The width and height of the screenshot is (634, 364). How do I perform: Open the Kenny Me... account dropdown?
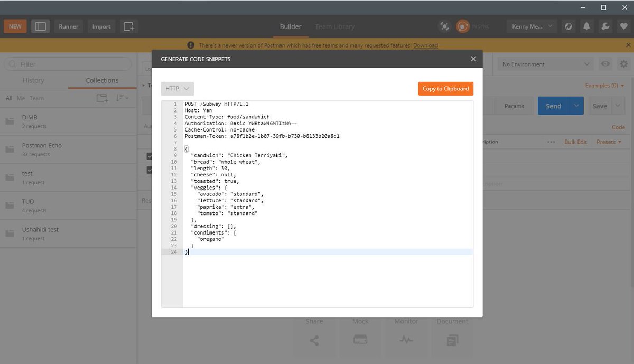click(x=532, y=26)
